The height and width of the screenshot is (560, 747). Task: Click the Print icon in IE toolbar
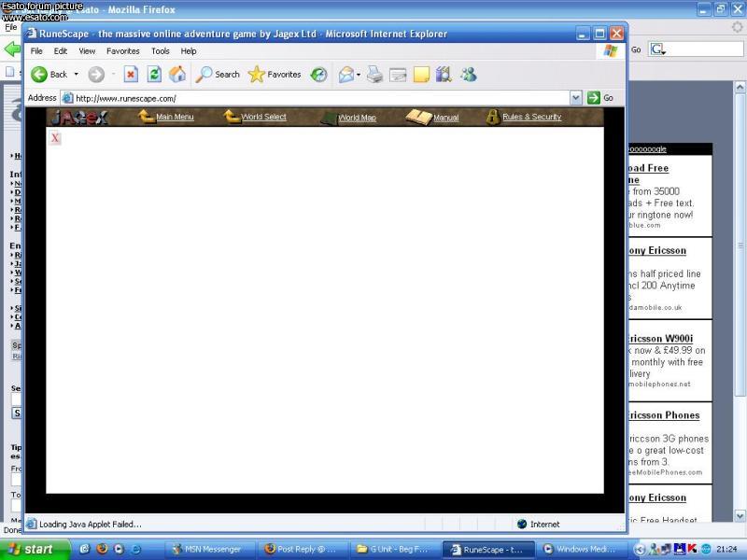pyautogui.click(x=375, y=75)
